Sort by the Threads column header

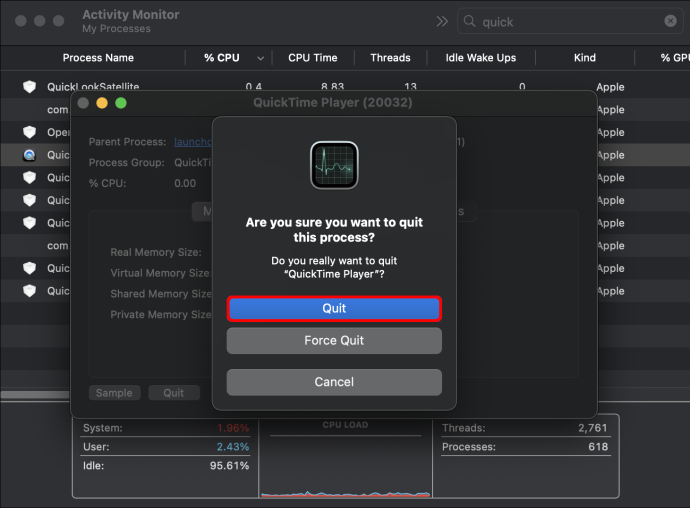(390, 58)
